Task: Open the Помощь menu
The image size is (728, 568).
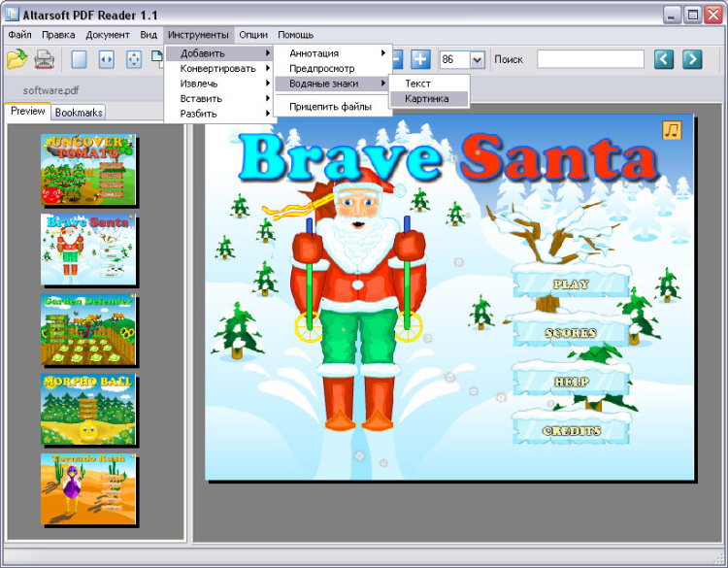Action: pos(296,35)
